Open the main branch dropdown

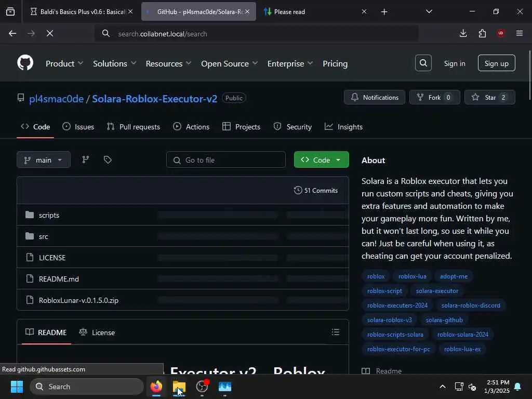click(x=44, y=160)
